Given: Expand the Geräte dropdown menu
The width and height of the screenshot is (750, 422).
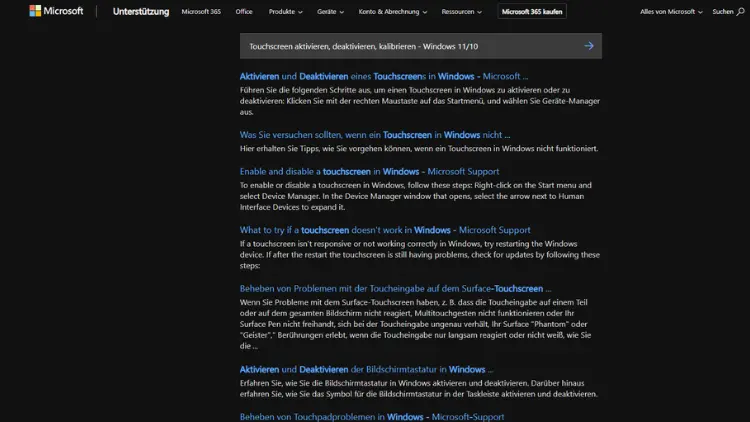Looking at the screenshot, I should click(x=330, y=11).
